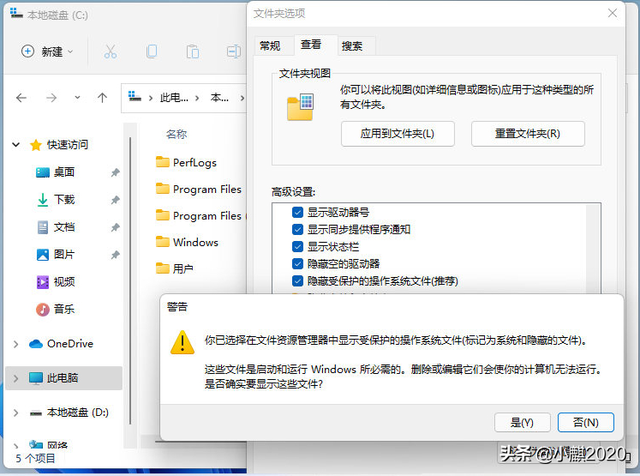Screen dimensions: 640x476
Task: Close the Folder Options (文件夹选项) dialog
Action: pyautogui.click(x=612, y=13)
